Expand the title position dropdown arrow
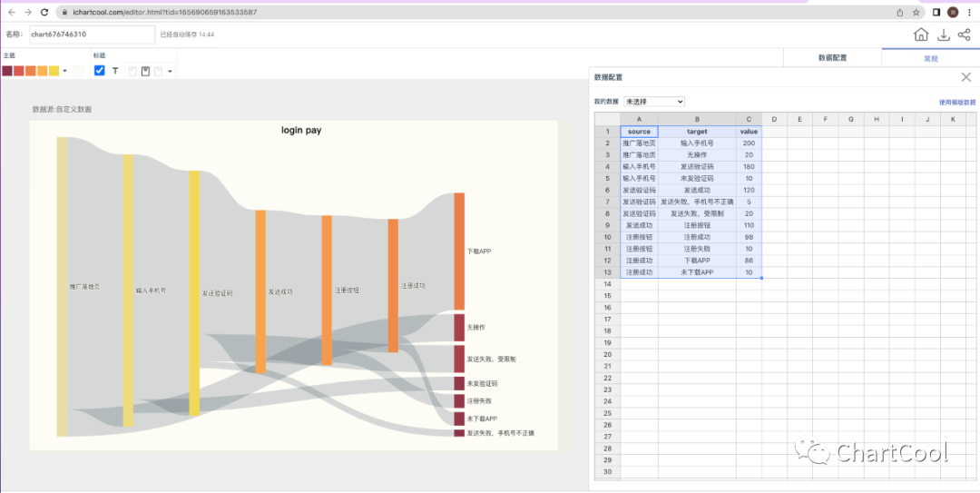The height and width of the screenshot is (493, 980). 170,71
